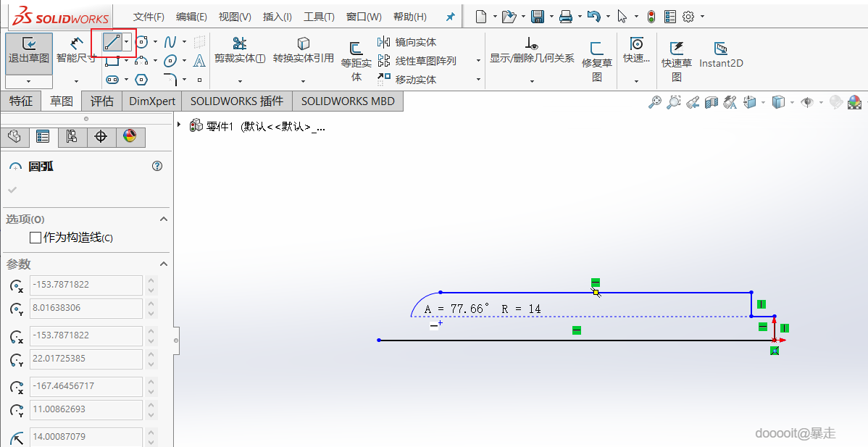Click the Rebuild traffic light icon

pos(651,17)
